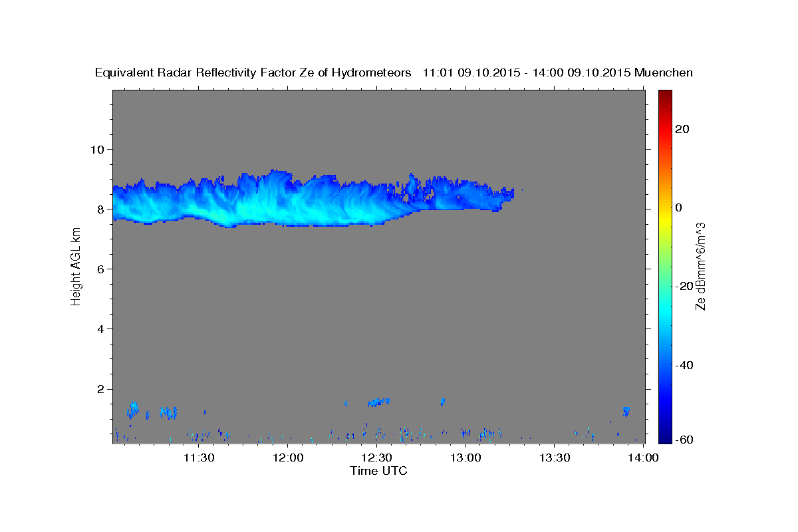Click the '13:00' time tick label
This screenshot has width=798, height=532.
pyautogui.click(x=465, y=458)
